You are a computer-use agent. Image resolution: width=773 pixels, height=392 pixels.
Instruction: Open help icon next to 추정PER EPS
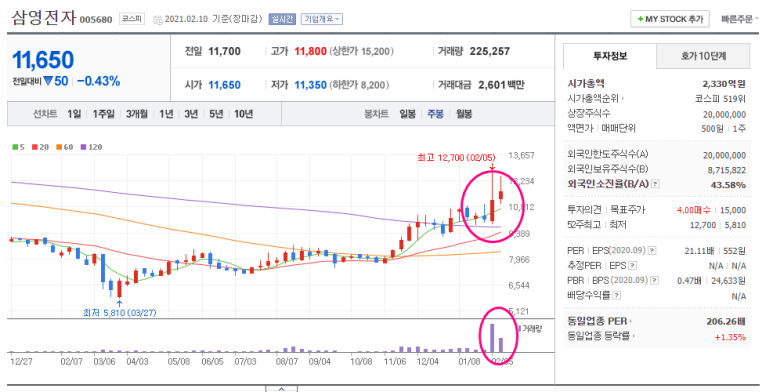point(632,266)
